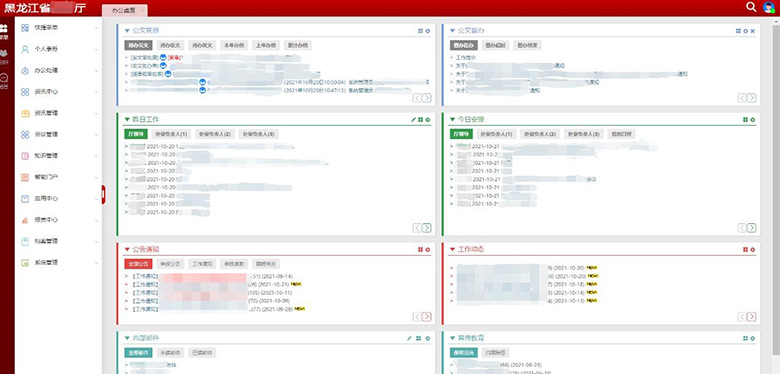Open the chat bubble icon in left red bar
Viewport: 780px width, 374px height.
pos(4,78)
